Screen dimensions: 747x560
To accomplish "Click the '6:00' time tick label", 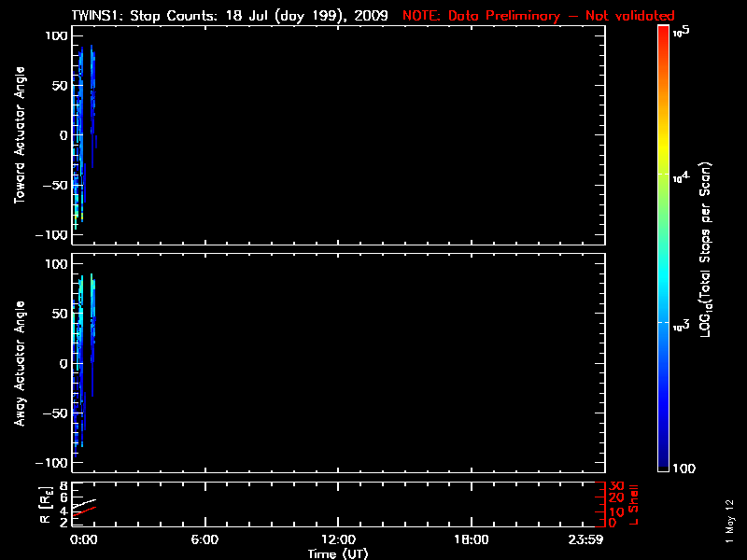I will (204, 539).
